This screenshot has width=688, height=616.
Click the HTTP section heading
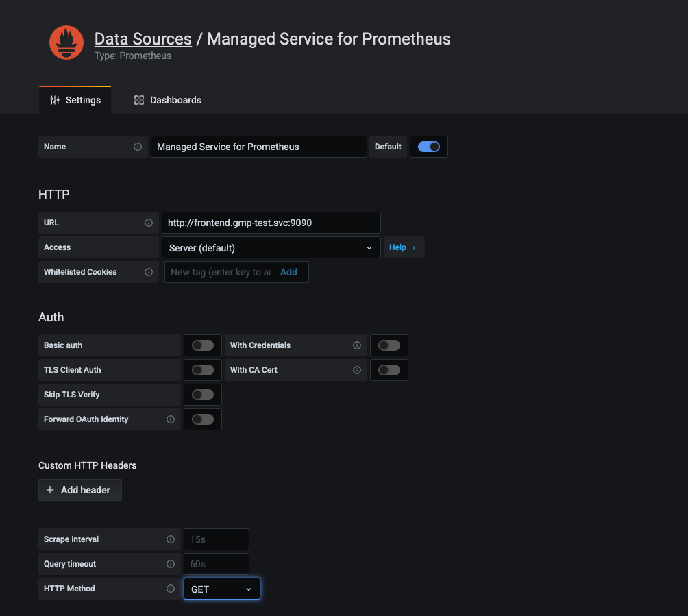[x=54, y=195]
